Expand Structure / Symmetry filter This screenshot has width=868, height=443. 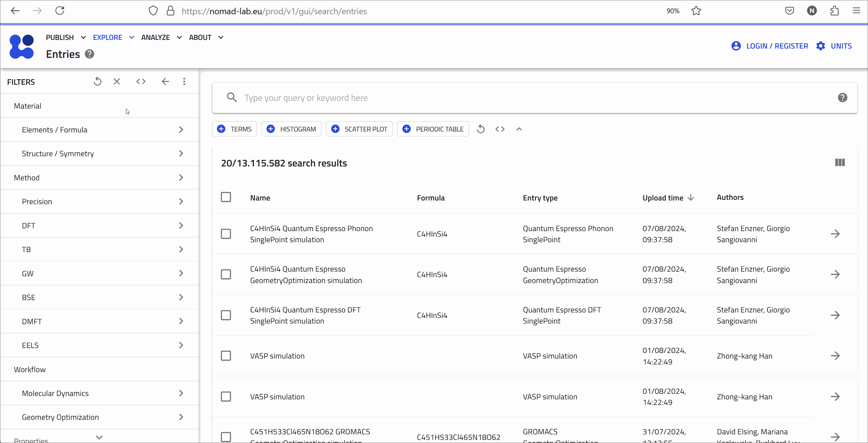coord(99,153)
